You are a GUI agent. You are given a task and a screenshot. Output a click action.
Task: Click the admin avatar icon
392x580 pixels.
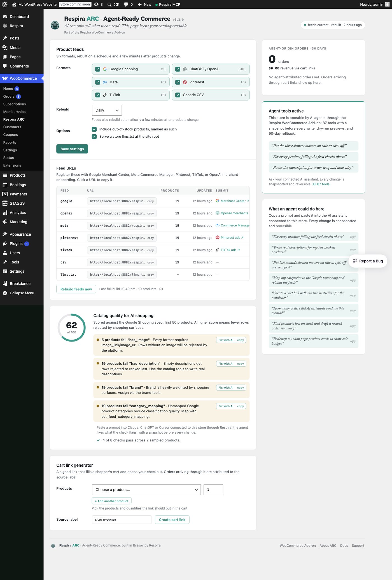tap(387, 4)
